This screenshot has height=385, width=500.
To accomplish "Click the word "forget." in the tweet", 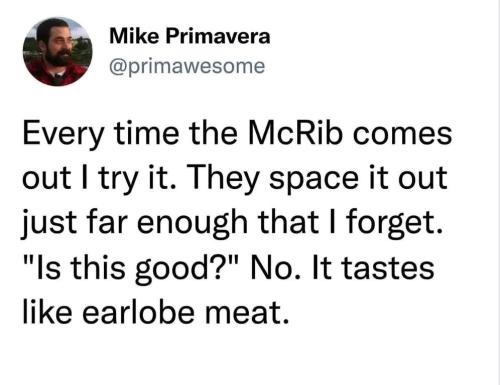I will point(395,224).
